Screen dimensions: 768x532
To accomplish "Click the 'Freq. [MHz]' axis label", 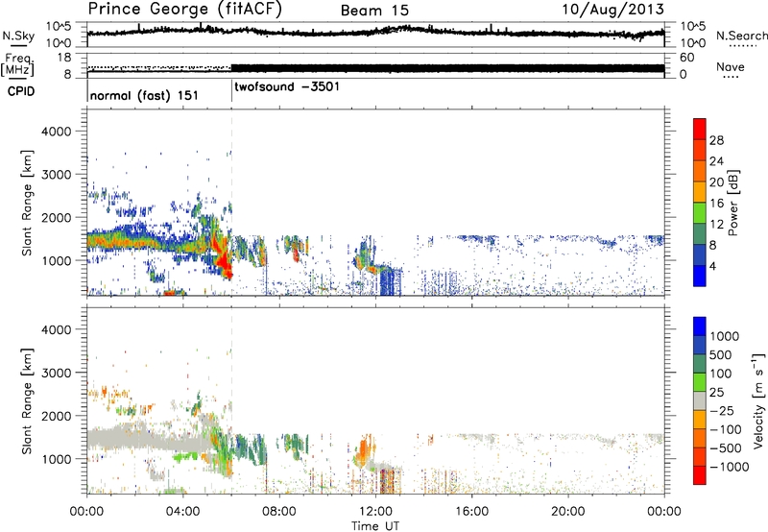I will [x=18, y=64].
